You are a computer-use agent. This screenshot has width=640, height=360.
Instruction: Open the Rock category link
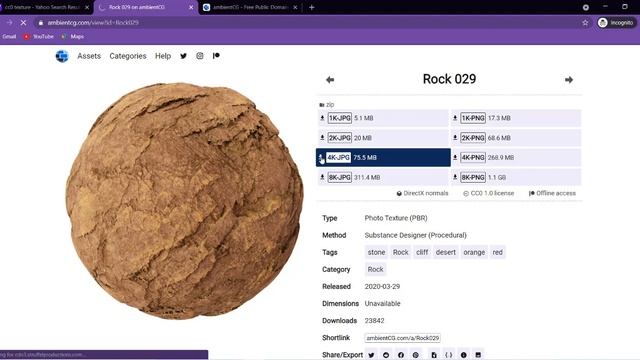376,269
